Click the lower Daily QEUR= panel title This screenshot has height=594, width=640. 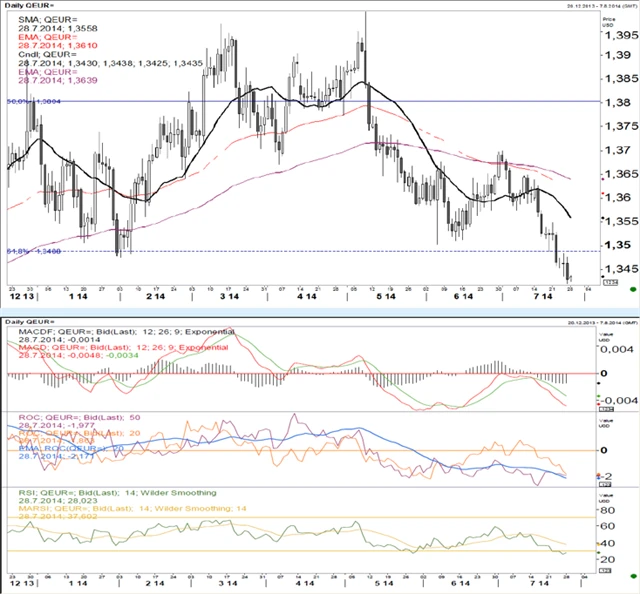pyautogui.click(x=29, y=321)
